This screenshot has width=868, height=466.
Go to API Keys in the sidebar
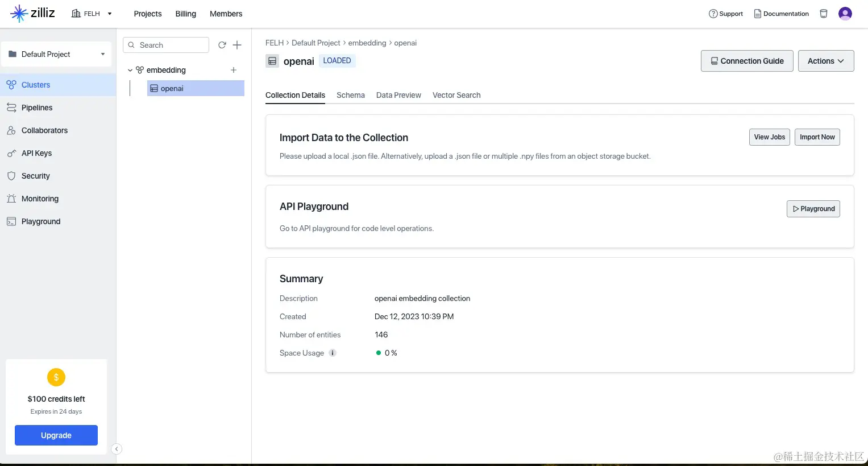[36, 153]
